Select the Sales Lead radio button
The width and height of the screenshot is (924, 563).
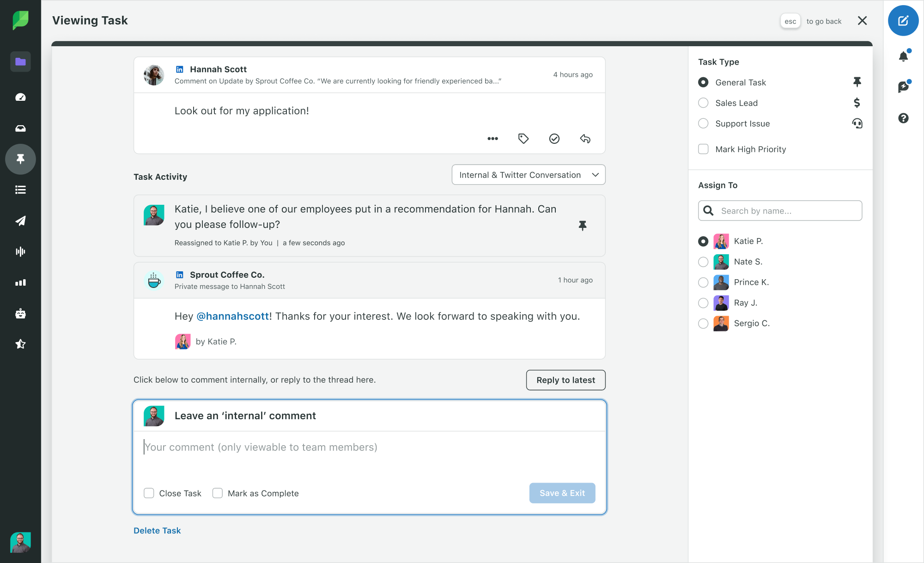704,102
